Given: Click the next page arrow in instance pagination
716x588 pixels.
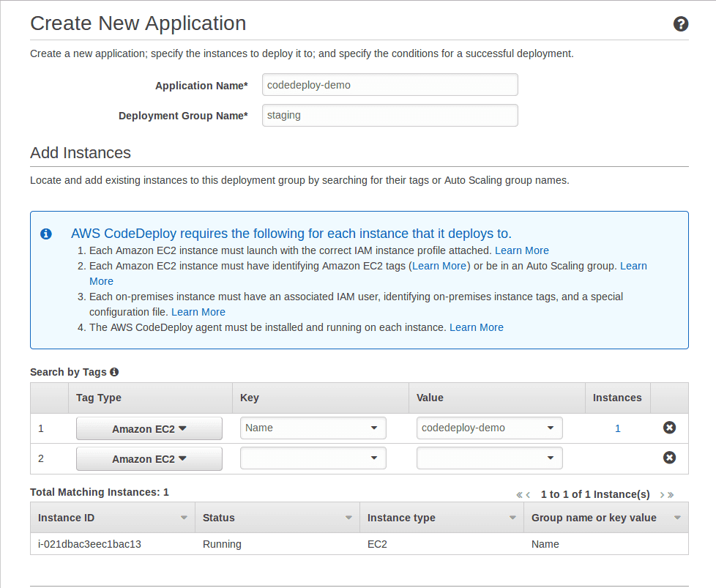Looking at the screenshot, I should click(x=661, y=494).
